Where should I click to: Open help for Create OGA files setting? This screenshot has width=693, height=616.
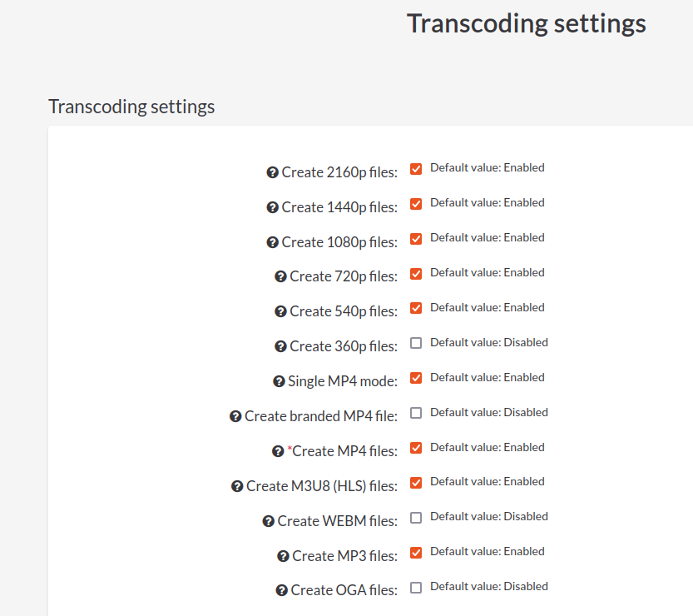coord(280,590)
